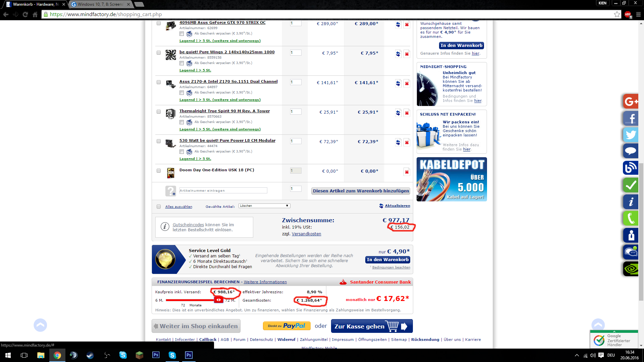The width and height of the screenshot is (644, 362).
Task: Open the Chrome menu icon
Action: [x=638, y=14]
